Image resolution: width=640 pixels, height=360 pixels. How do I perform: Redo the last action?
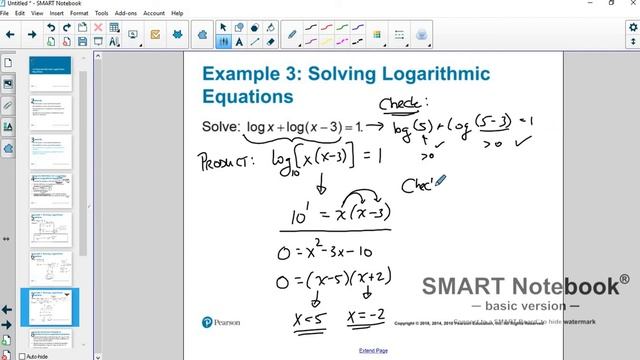coord(67,27)
